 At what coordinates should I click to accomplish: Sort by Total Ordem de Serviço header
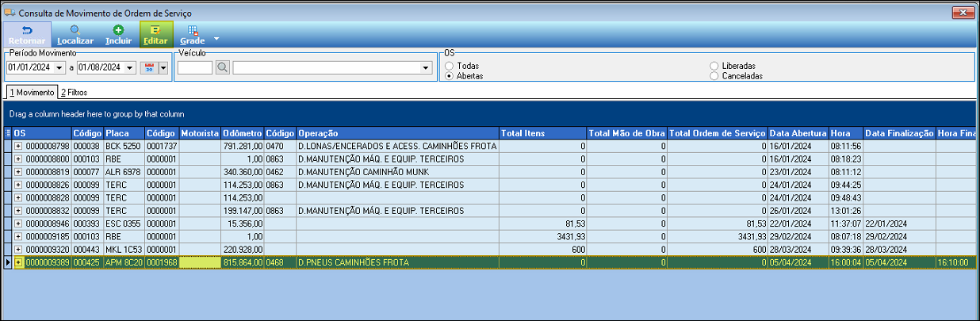click(x=717, y=133)
